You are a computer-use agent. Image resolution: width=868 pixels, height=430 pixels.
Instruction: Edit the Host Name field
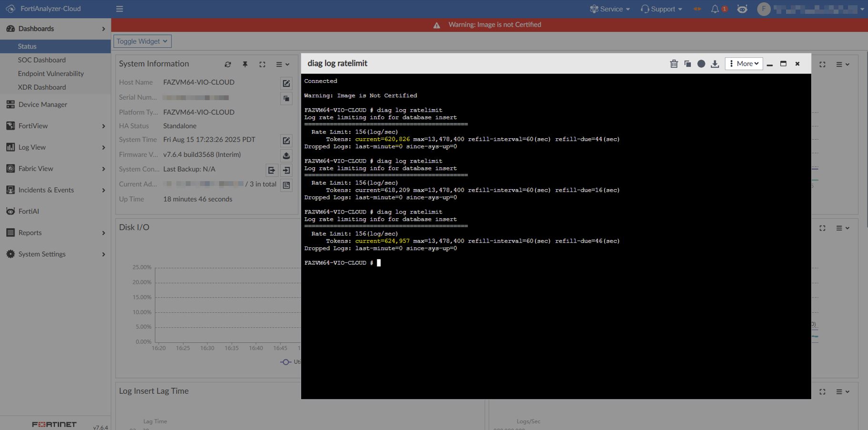click(286, 83)
